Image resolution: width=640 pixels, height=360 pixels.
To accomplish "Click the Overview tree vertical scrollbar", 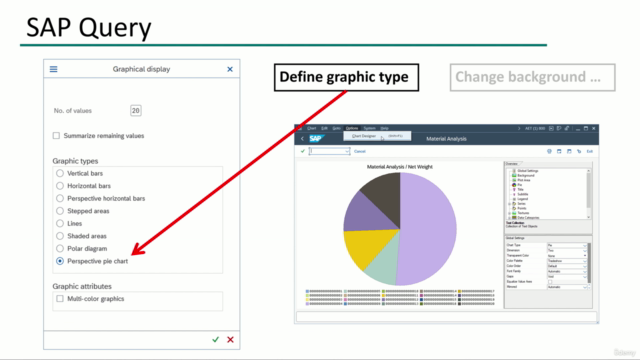I will point(589,194).
